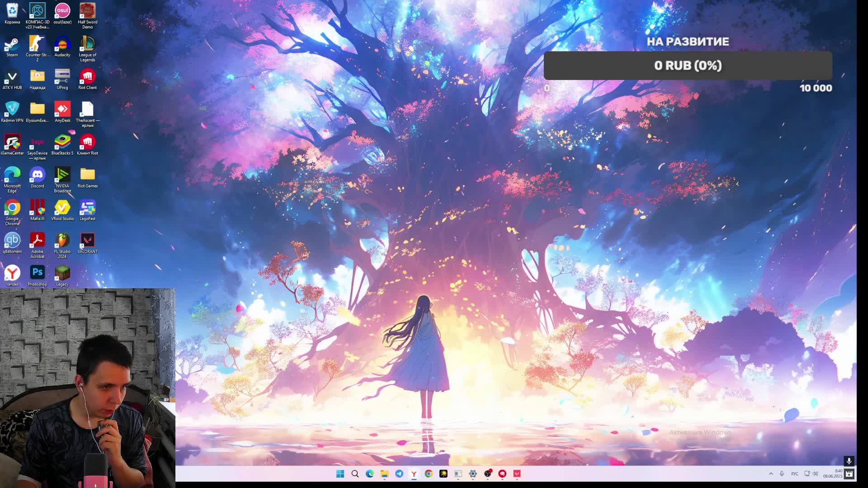Open SayoDevice shortcut icon

[x=38, y=147]
